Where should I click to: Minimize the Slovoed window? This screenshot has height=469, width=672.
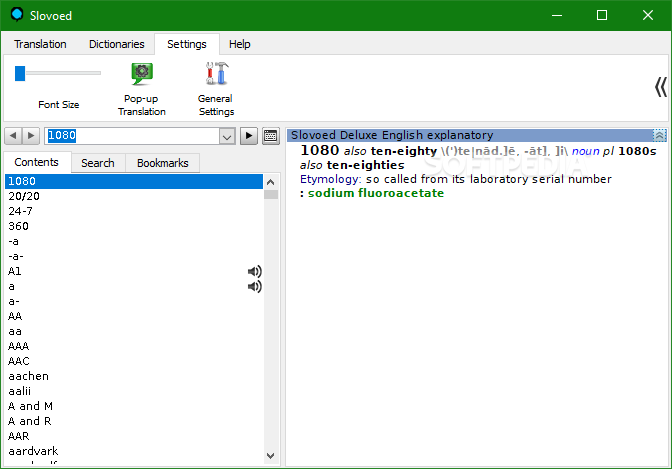[557, 15]
